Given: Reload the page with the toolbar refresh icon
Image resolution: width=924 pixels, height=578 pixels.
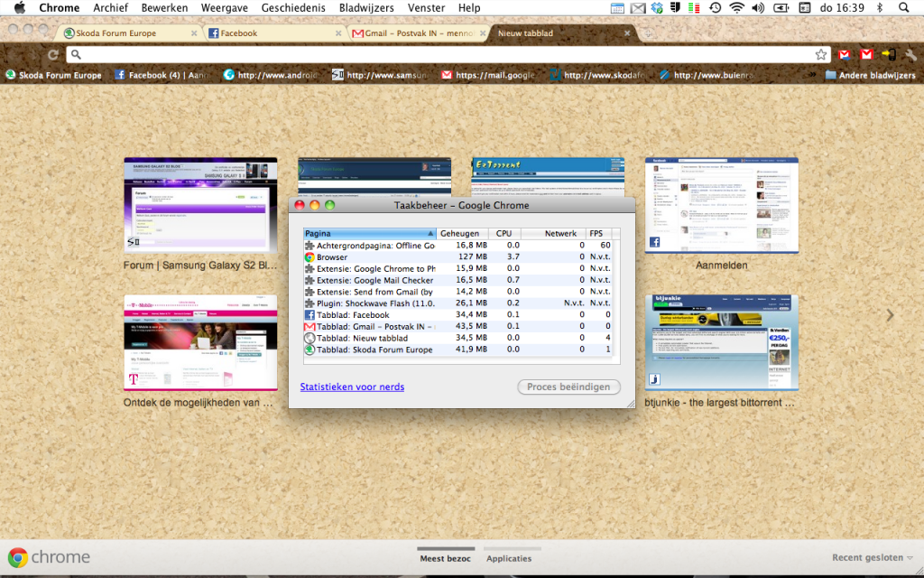Looking at the screenshot, I should 53,55.
